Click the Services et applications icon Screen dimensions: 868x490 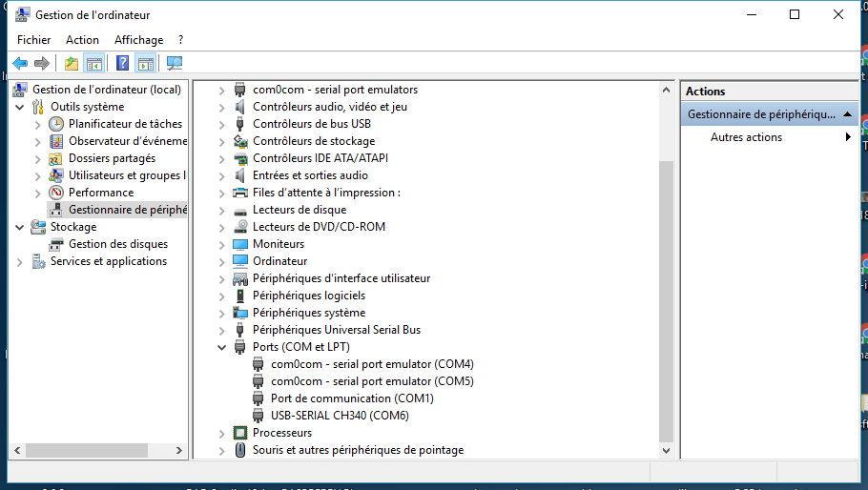pyautogui.click(x=38, y=261)
